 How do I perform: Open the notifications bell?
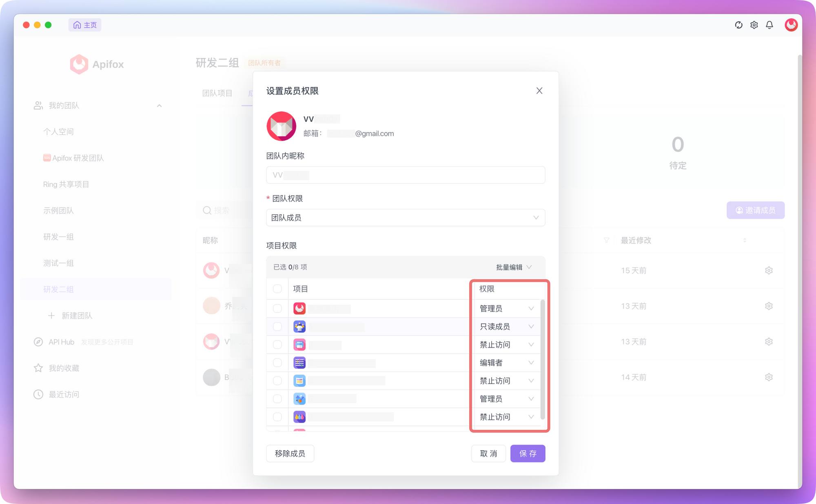pos(769,25)
